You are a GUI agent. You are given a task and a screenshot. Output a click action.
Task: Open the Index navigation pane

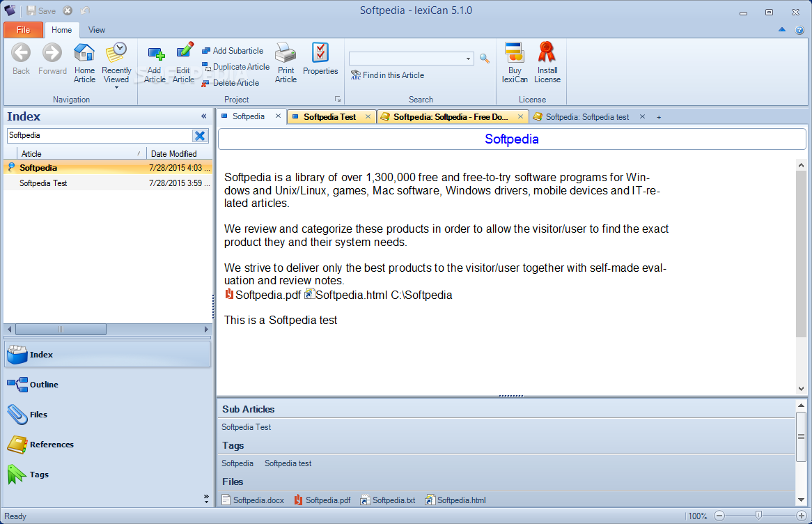tap(108, 355)
